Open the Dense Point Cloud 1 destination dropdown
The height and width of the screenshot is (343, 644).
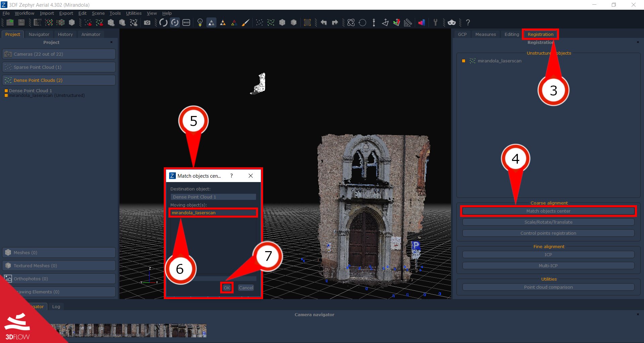213,197
